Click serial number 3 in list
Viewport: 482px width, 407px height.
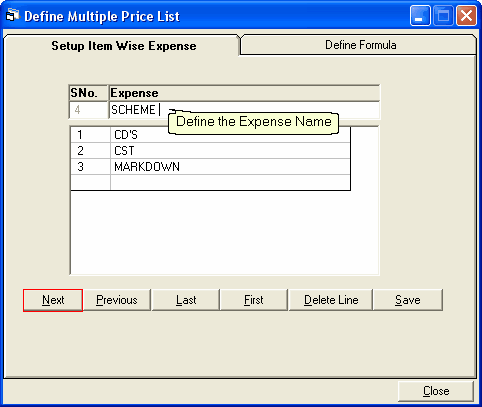coord(80,167)
